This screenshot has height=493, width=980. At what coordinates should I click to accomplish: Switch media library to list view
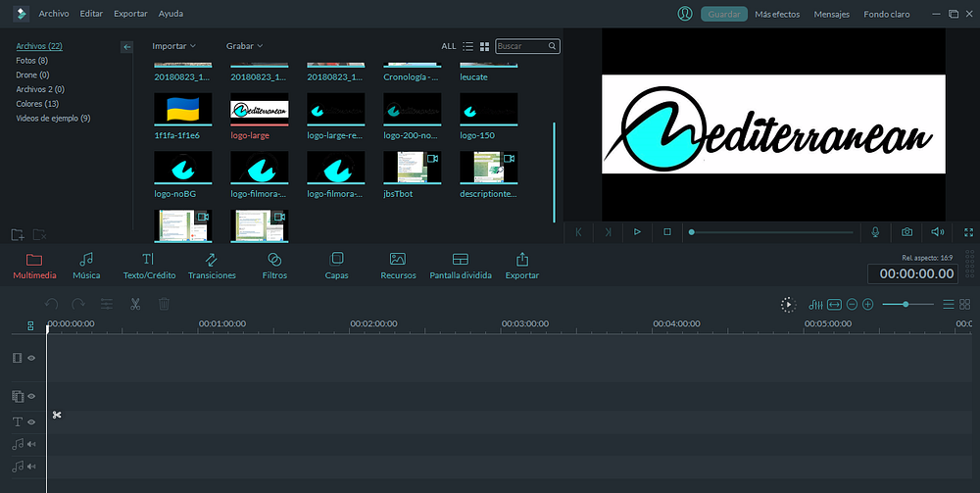click(x=467, y=46)
